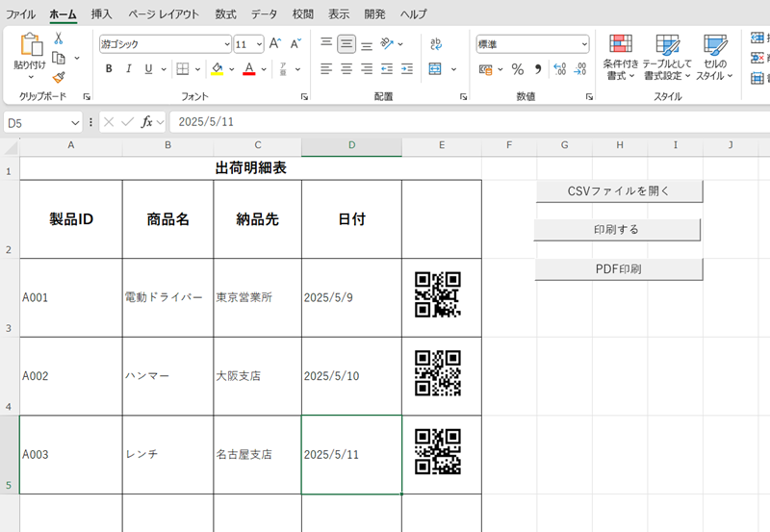Increase indent icon

tap(407, 68)
